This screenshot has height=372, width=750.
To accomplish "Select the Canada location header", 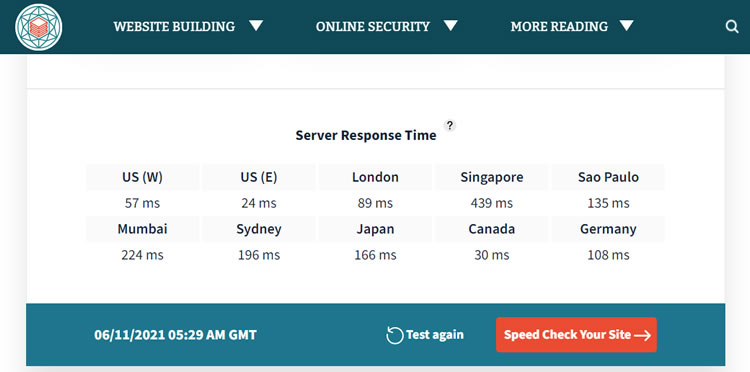I will [492, 229].
